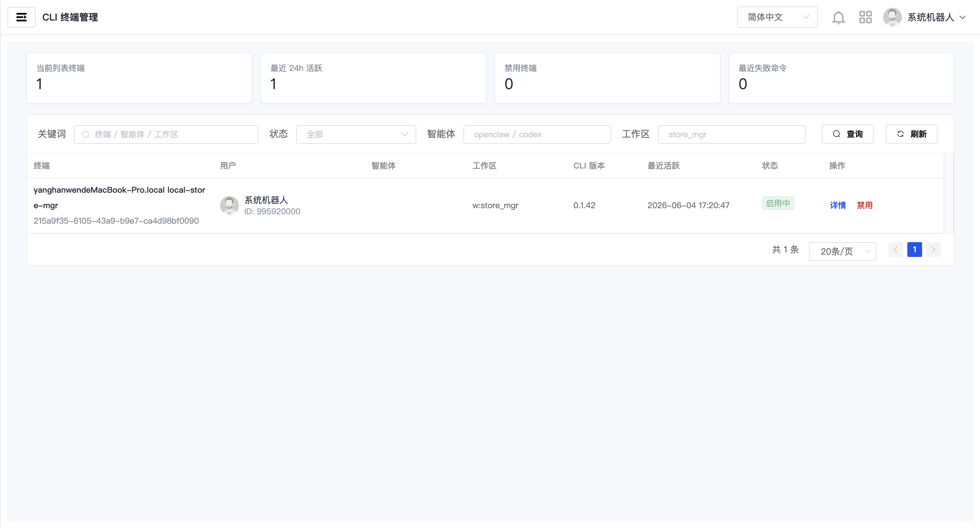Click workspace value w:store_mgr
980x528 pixels.
(x=495, y=205)
